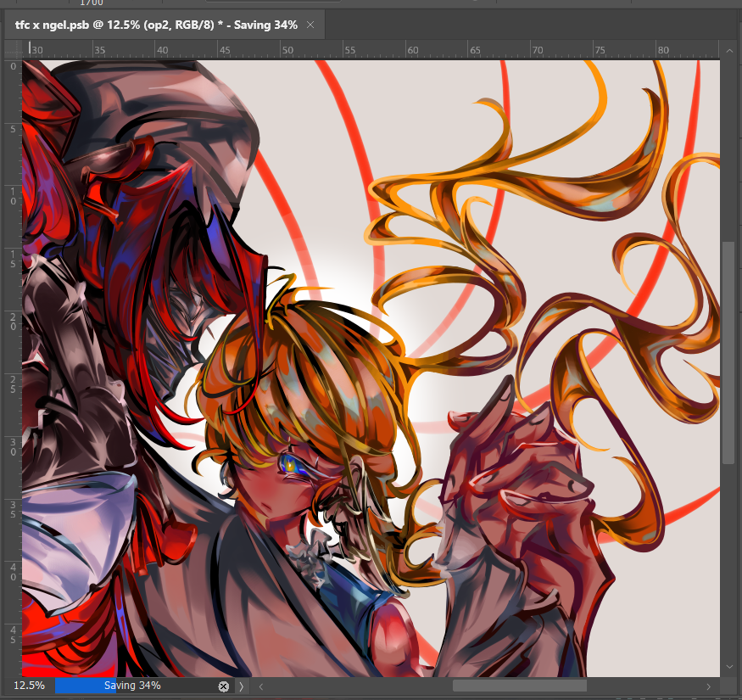Close the tfc x ngel.psb document tab

[x=310, y=25]
